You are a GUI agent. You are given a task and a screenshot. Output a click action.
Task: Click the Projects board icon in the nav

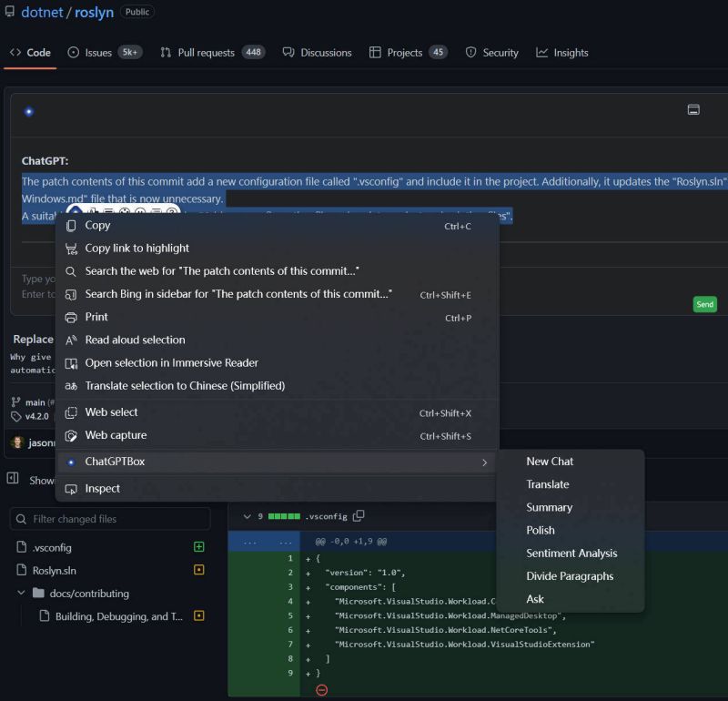374,53
